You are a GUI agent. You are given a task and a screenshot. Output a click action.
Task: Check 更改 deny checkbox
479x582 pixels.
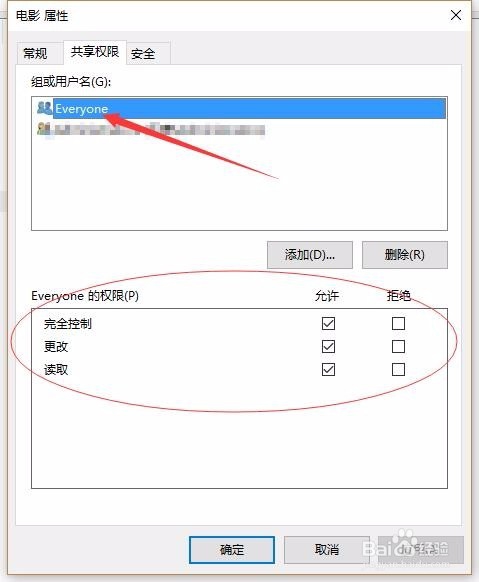coord(398,346)
